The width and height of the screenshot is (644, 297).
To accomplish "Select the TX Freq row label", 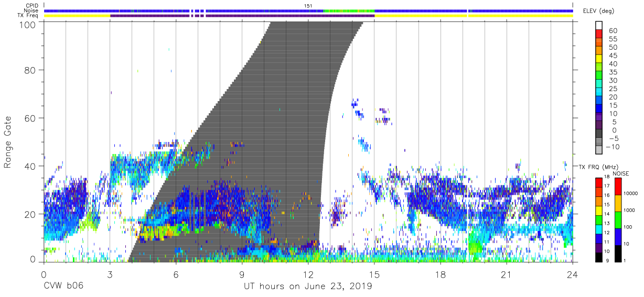I will (27, 16).
